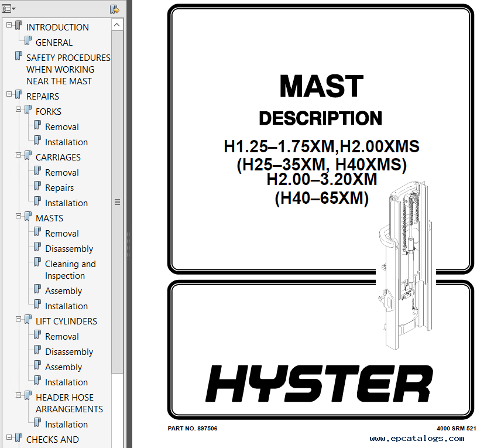Open Installation under CARRIAGES

66,203
